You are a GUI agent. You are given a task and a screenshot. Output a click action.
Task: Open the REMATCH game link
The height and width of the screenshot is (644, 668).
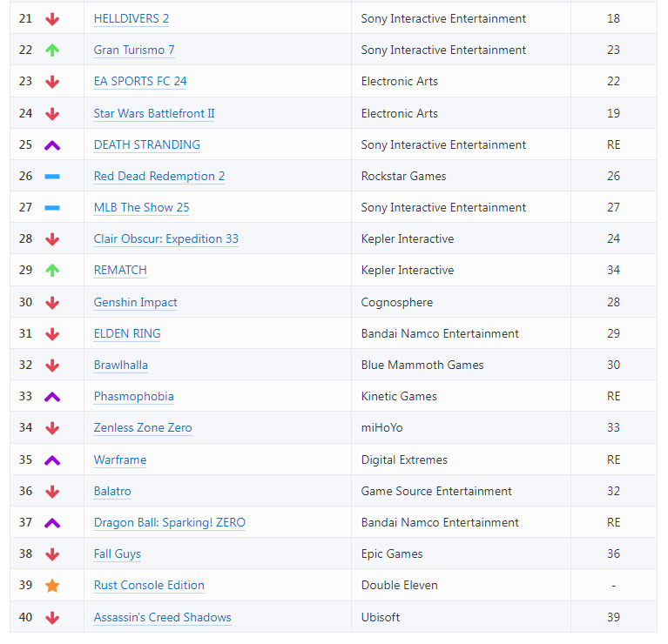[120, 271]
